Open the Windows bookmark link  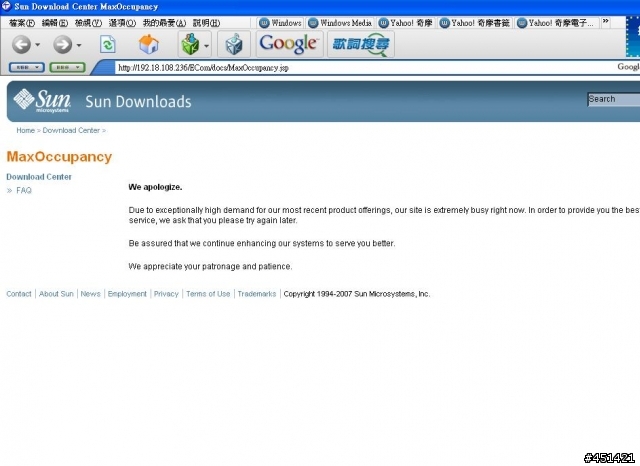click(280, 23)
